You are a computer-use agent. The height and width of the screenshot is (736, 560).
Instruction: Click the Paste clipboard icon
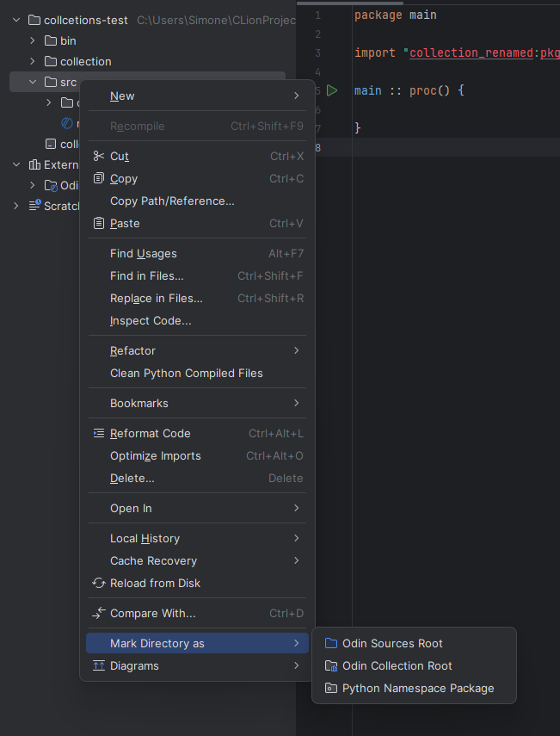click(x=98, y=224)
